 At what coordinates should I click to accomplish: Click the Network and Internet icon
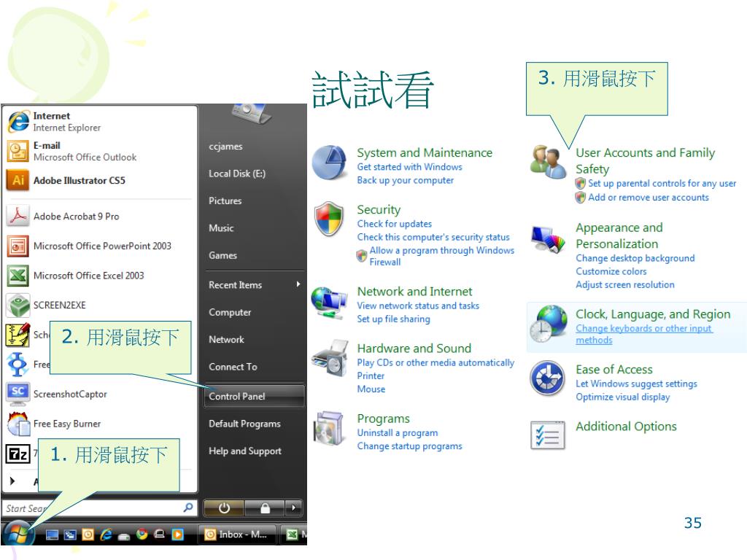point(329,303)
